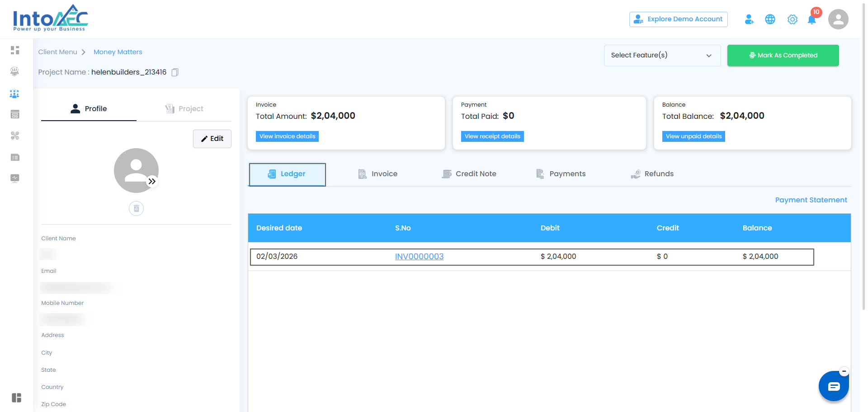Copy the project name helenbuilders_213416
This screenshot has height=412, width=868.
tap(175, 72)
